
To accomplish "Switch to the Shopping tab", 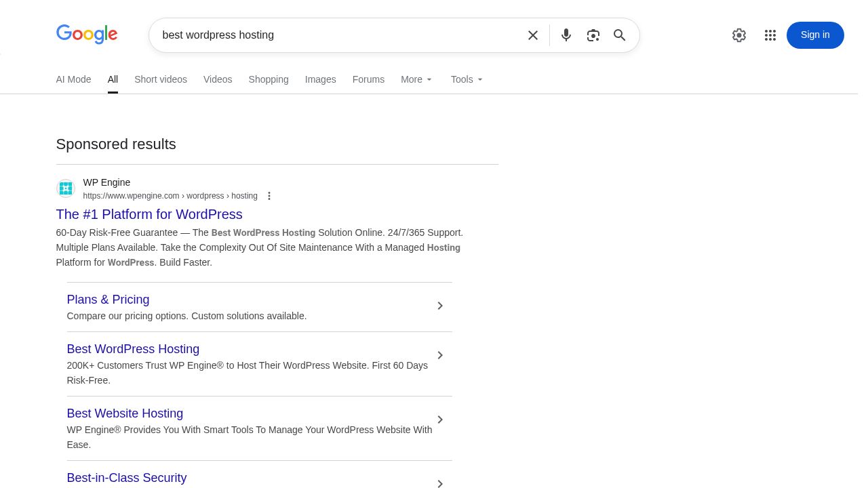I will click(268, 79).
